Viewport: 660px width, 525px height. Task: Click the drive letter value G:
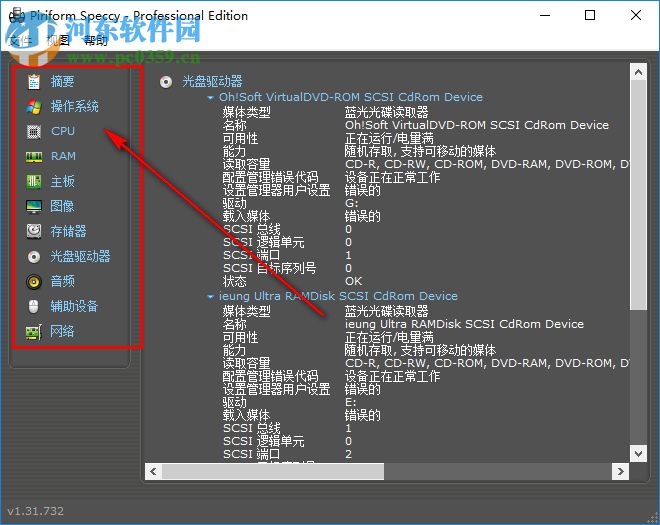351,203
